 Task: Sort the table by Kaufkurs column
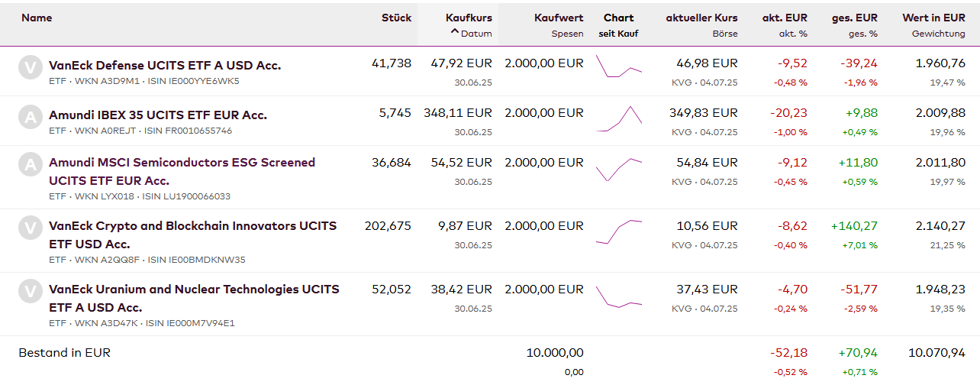[x=469, y=18]
